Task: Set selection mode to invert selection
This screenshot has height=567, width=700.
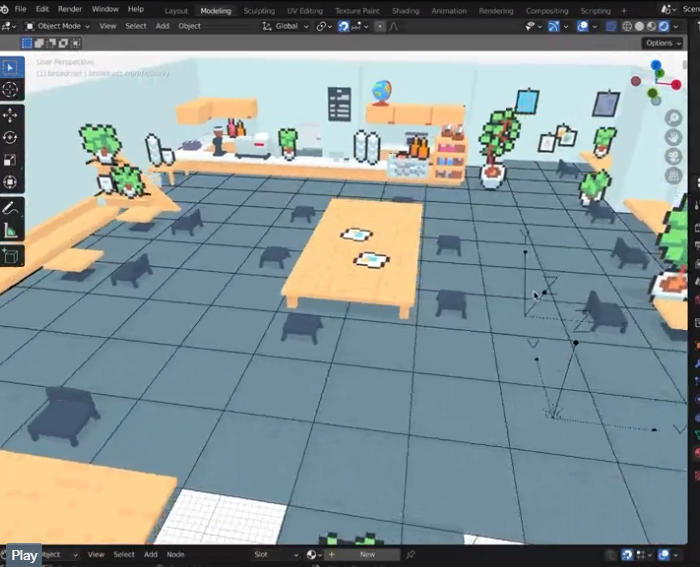Action: (63, 43)
